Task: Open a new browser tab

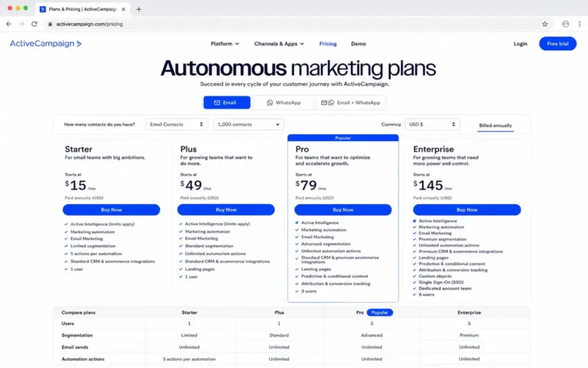Action: point(139,9)
